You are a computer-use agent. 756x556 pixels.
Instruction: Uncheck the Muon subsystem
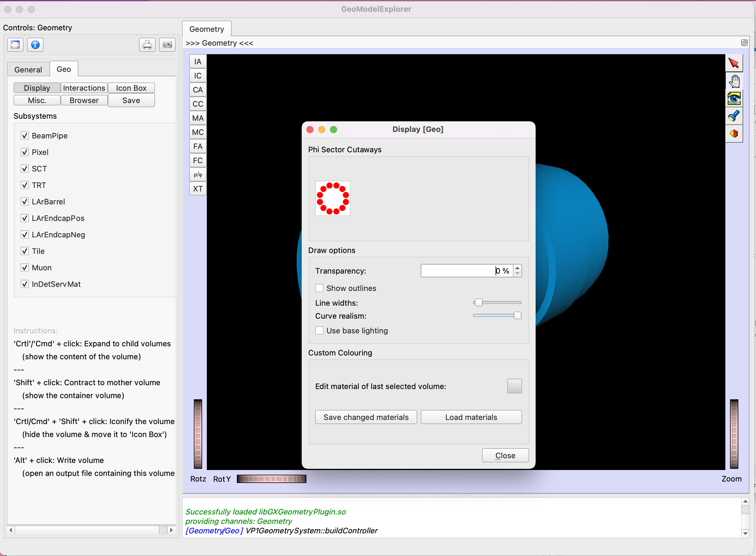coord(24,268)
